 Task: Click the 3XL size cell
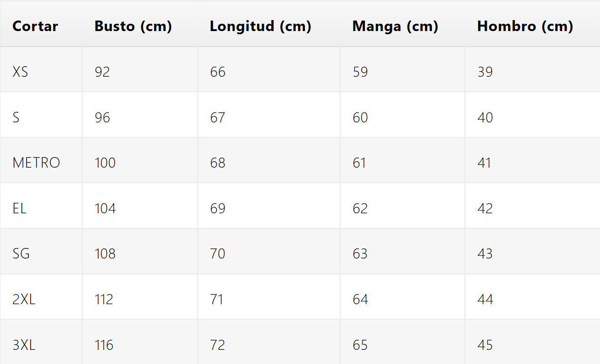pos(24,345)
